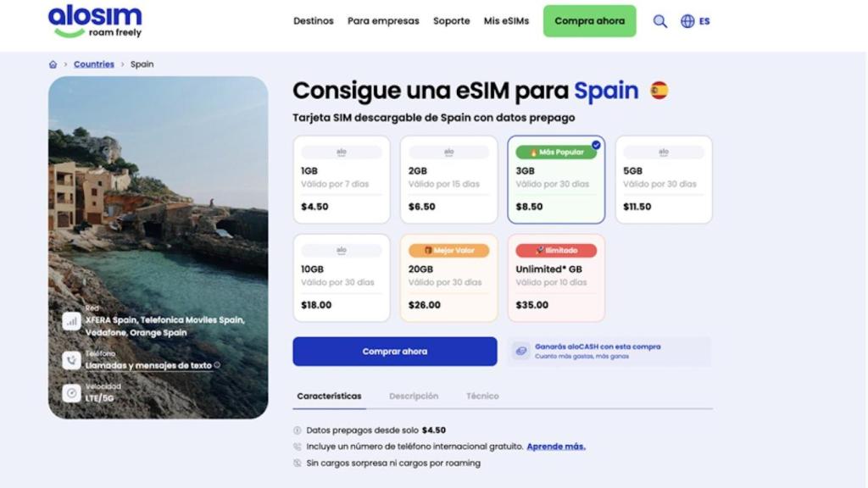868x488 pixels.
Task: Open the Destinos menu item
Action: pyautogui.click(x=314, y=21)
